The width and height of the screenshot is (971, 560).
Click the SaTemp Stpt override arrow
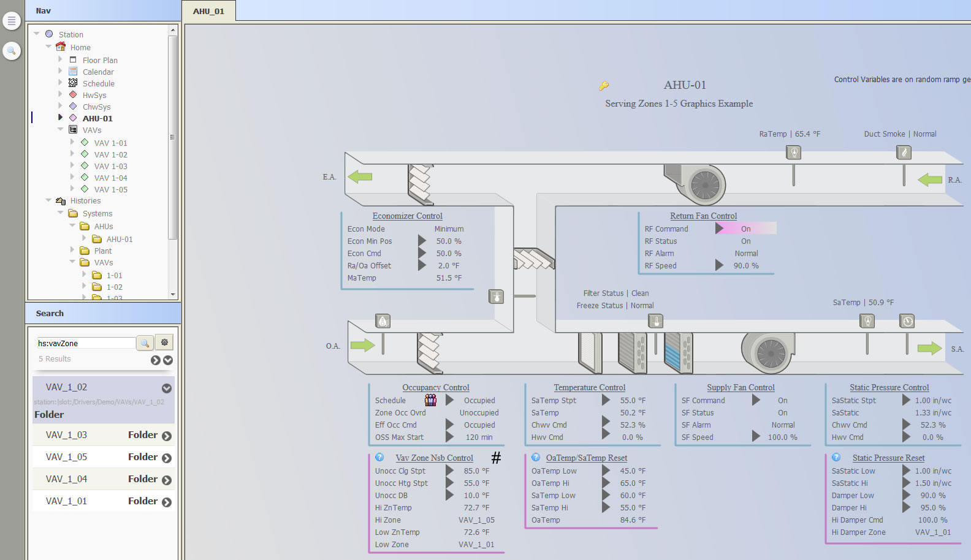[x=606, y=400]
